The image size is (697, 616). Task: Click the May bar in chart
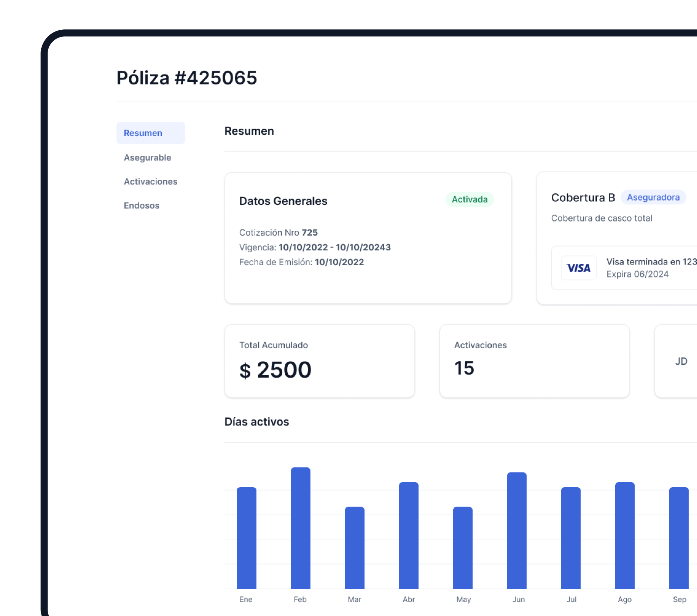click(x=462, y=547)
